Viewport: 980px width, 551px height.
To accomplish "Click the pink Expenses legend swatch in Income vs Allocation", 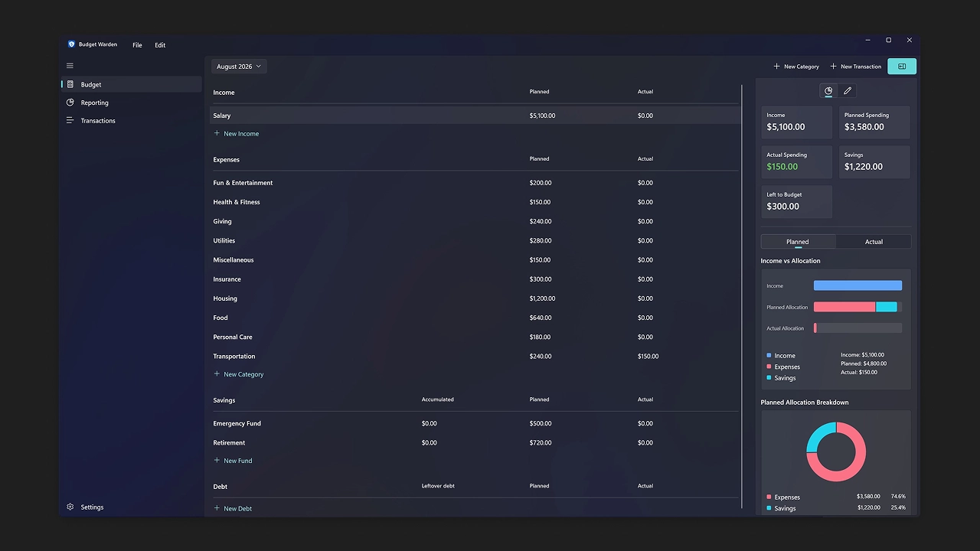I will [769, 367].
